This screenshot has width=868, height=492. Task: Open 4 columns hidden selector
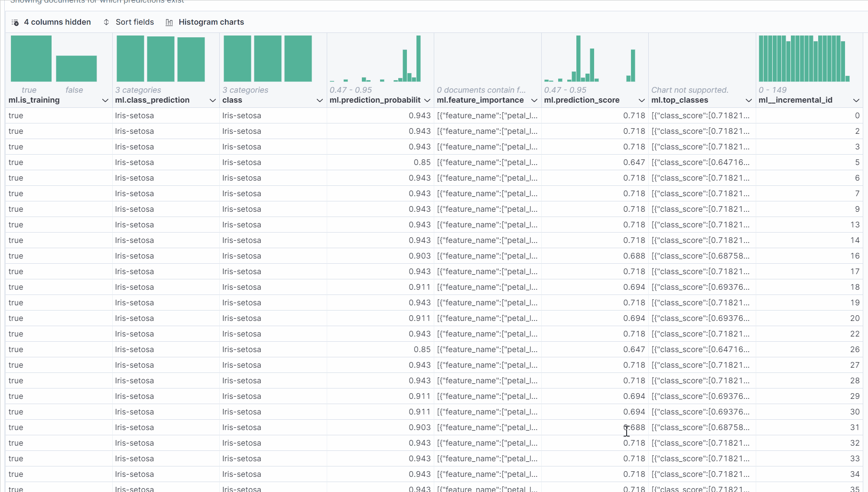point(57,22)
